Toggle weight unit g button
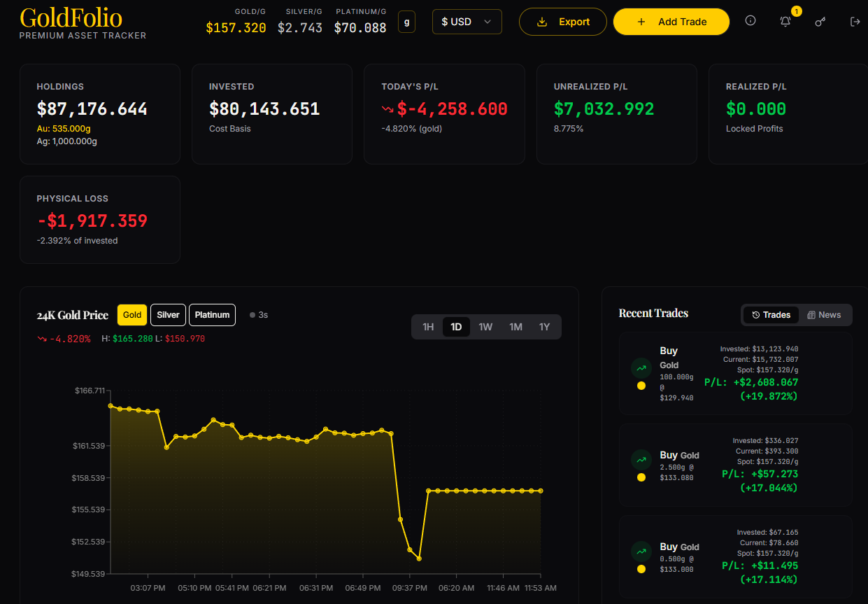Image resolution: width=868 pixels, height=604 pixels. [406, 22]
